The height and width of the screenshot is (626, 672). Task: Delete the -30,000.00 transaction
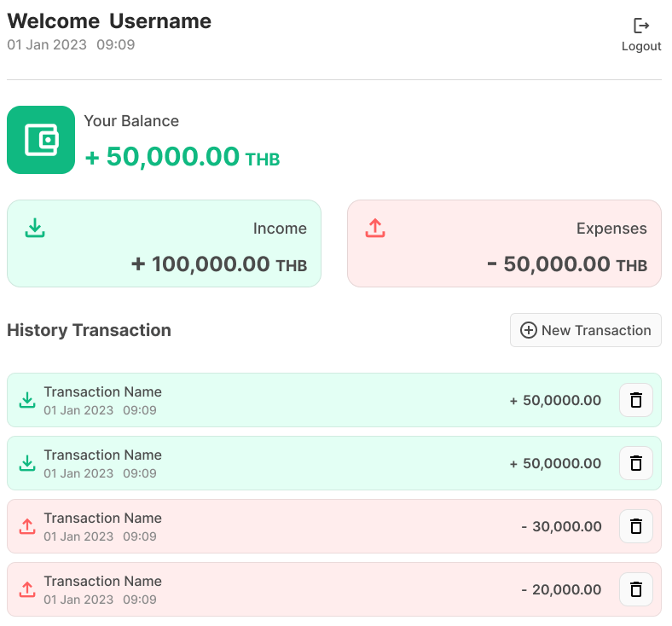[636, 526]
